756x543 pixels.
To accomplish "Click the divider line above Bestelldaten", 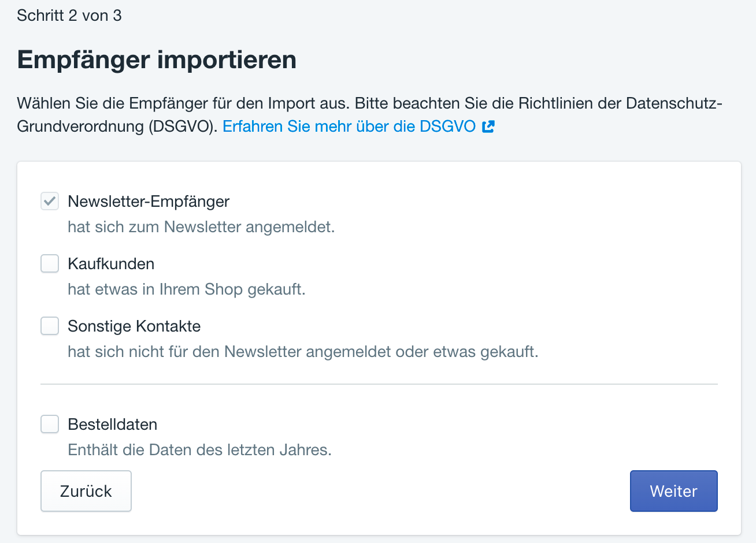I will point(379,384).
